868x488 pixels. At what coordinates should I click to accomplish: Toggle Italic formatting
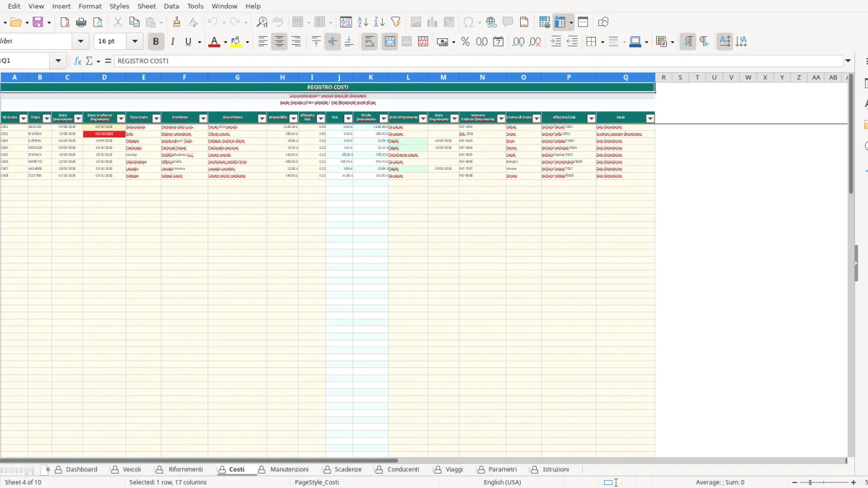(x=172, y=42)
